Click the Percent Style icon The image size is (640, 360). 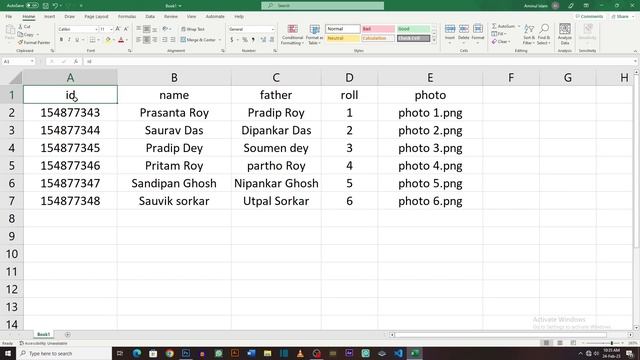245,40
